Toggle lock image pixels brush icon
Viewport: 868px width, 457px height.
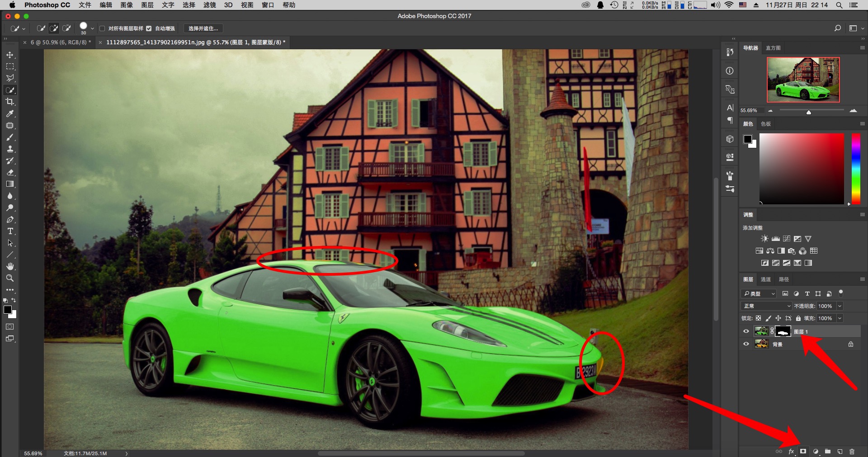[x=768, y=318]
